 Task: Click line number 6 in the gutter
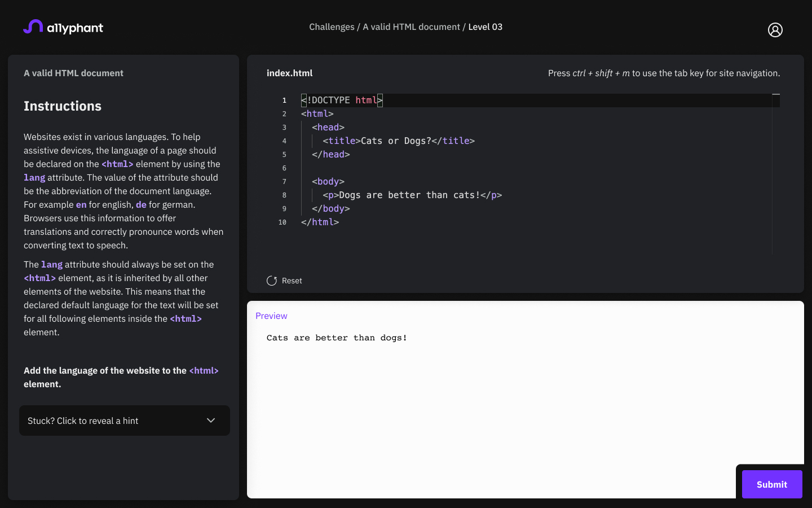tap(284, 168)
